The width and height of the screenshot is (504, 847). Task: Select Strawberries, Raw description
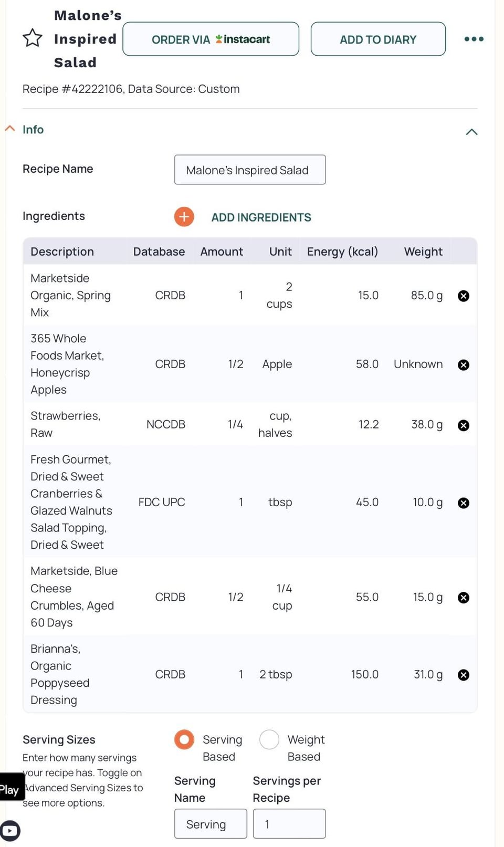66,424
